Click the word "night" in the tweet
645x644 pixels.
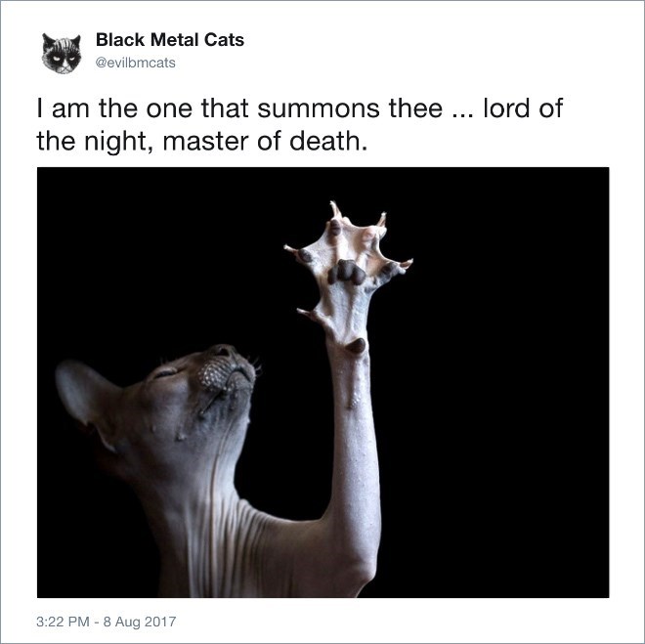click(115, 143)
